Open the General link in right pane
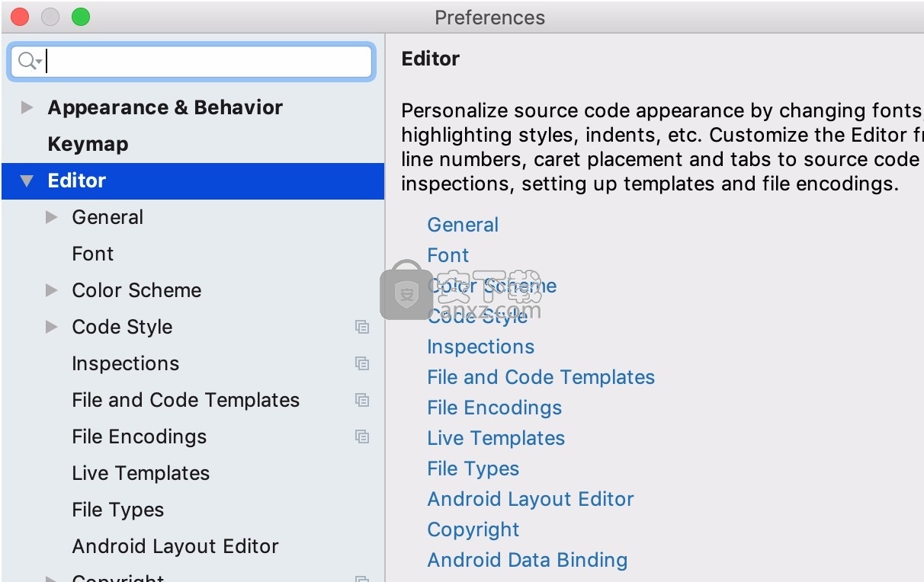 (x=463, y=225)
